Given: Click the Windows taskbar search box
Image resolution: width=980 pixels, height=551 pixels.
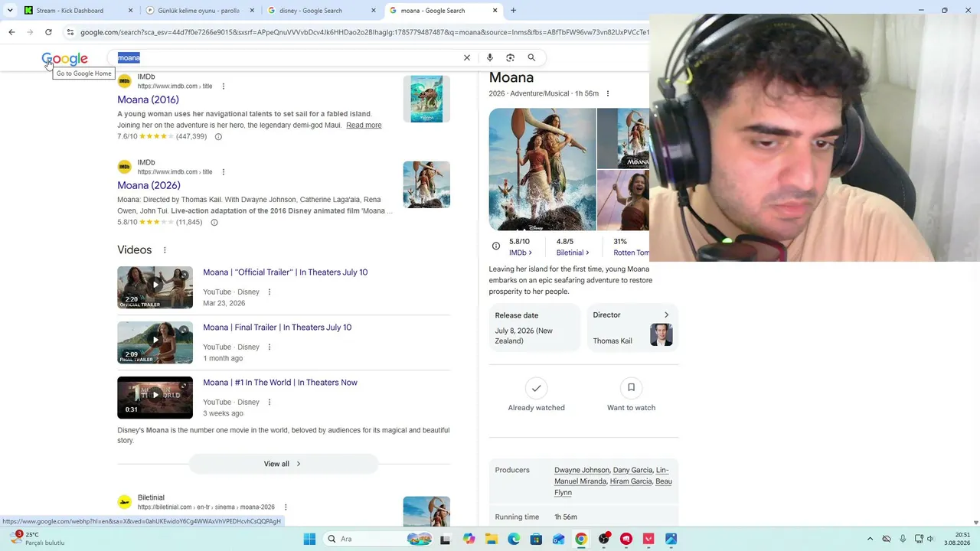Looking at the screenshot, I should [378, 539].
